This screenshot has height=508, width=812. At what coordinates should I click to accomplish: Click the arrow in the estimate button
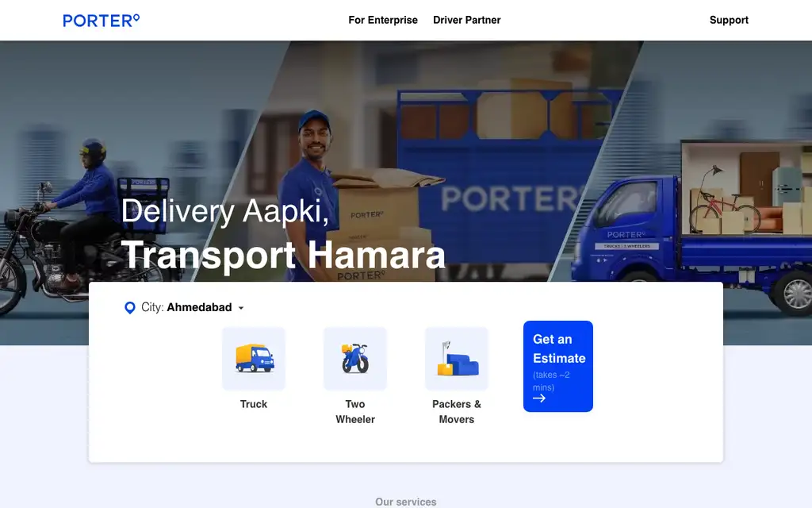(x=539, y=398)
